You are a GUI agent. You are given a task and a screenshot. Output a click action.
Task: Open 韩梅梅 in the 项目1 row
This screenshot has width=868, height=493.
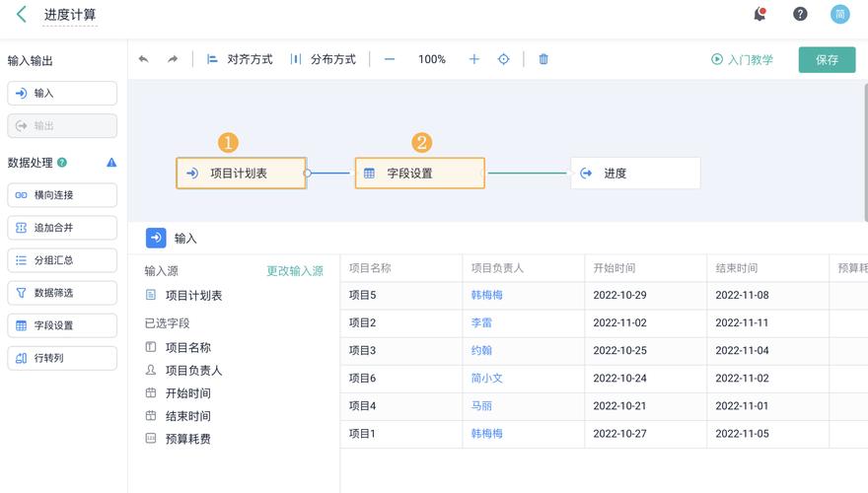tap(487, 433)
